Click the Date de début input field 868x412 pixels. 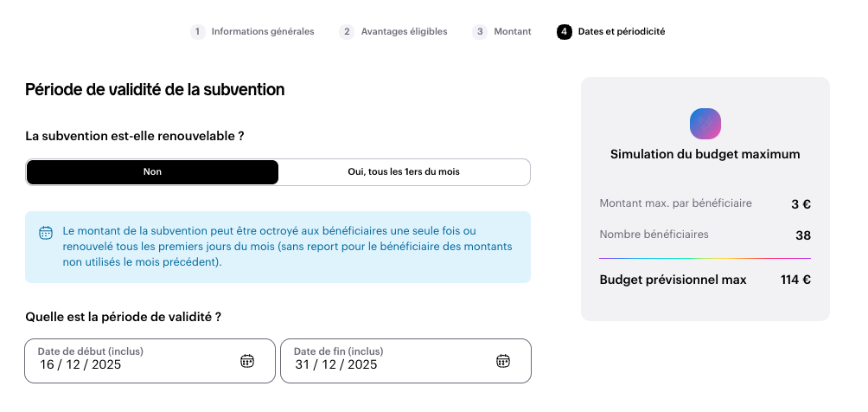(x=130, y=364)
